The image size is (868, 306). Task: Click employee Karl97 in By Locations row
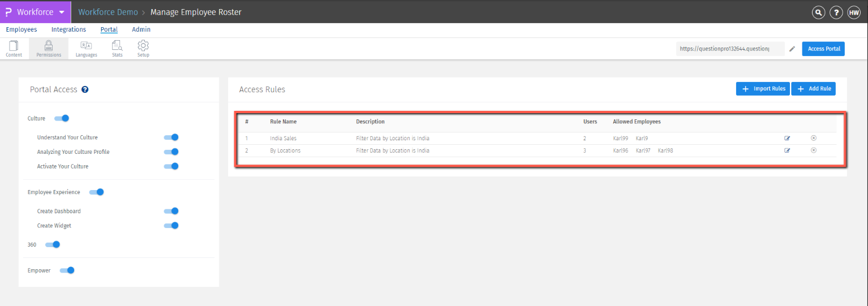point(643,150)
